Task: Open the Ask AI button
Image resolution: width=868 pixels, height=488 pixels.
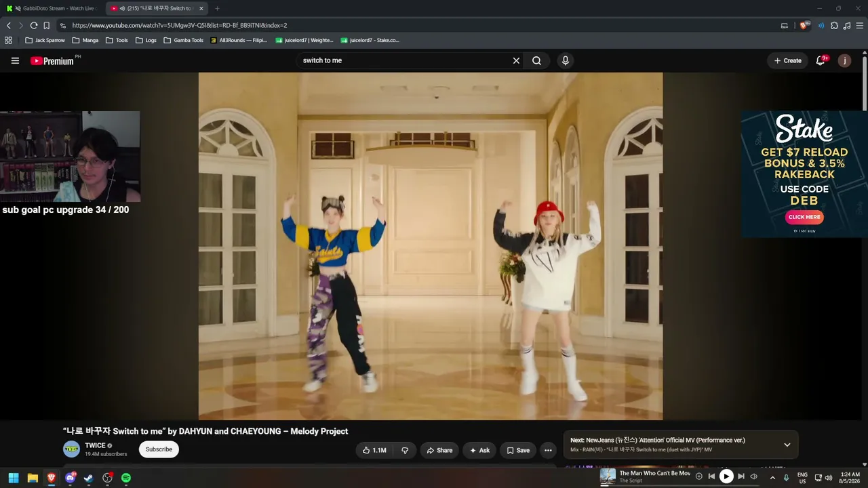Action: pos(479,450)
